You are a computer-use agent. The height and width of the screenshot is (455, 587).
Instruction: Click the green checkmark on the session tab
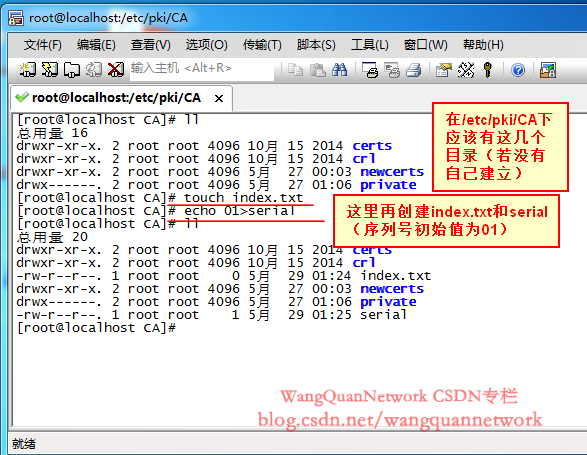pyautogui.click(x=22, y=97)
